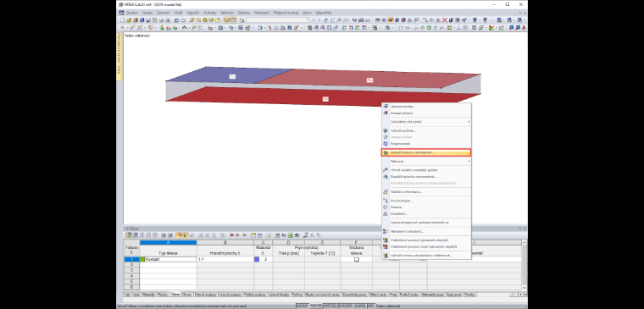
Task: Switch to the Průniky tab
Action: [470, 295]
